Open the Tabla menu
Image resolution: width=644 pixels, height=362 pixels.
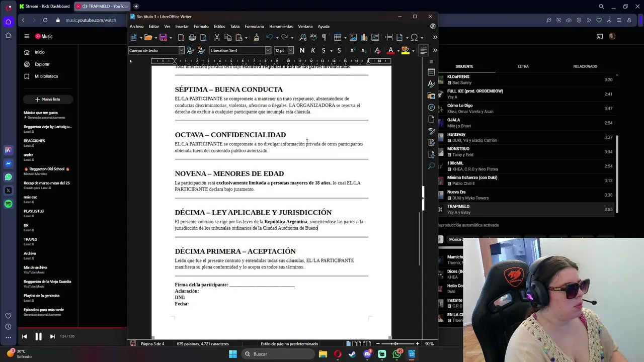point(235,26)
